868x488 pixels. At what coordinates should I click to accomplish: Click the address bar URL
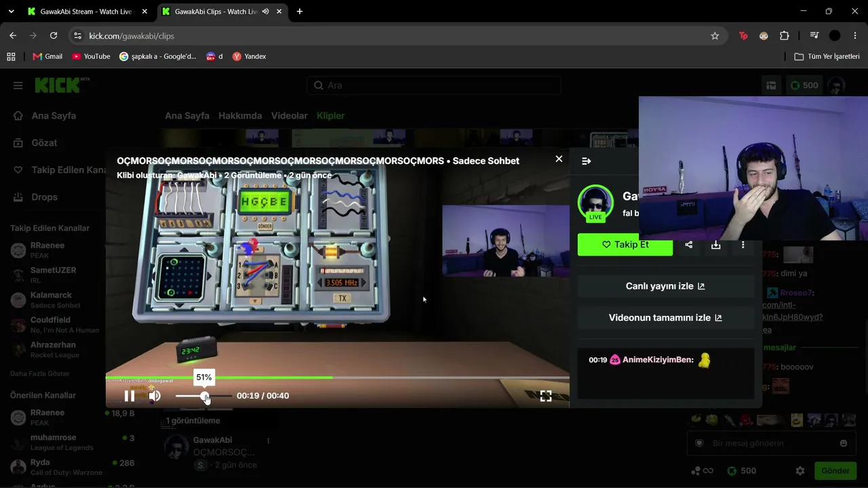pyautogui.click(x=132, y=36)
